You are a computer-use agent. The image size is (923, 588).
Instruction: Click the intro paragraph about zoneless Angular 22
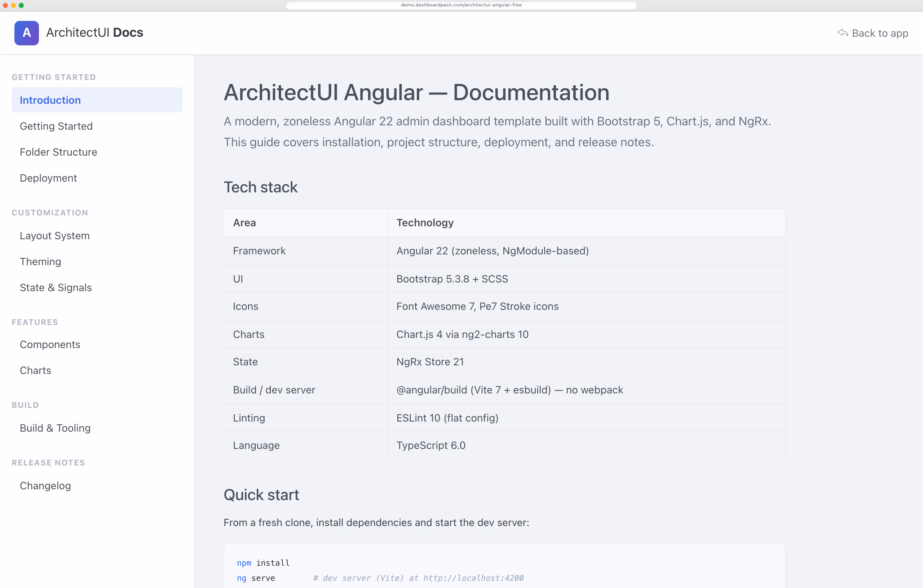coord(498,132)
